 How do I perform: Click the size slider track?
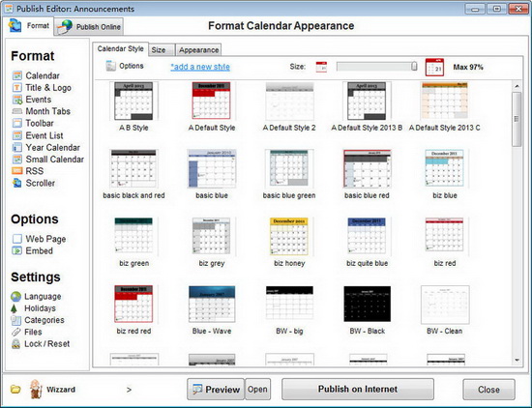click(x=376, y=67)
